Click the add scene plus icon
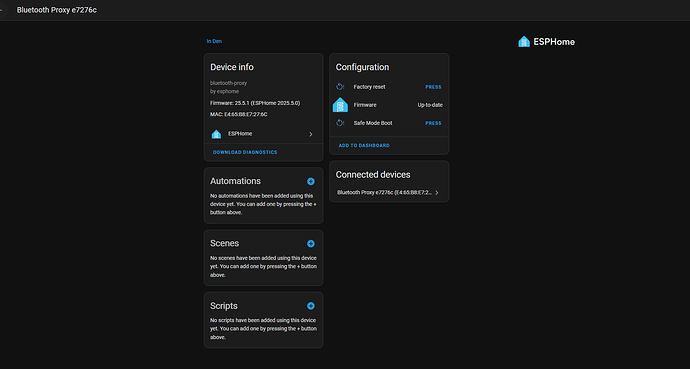 pos(311,244)
